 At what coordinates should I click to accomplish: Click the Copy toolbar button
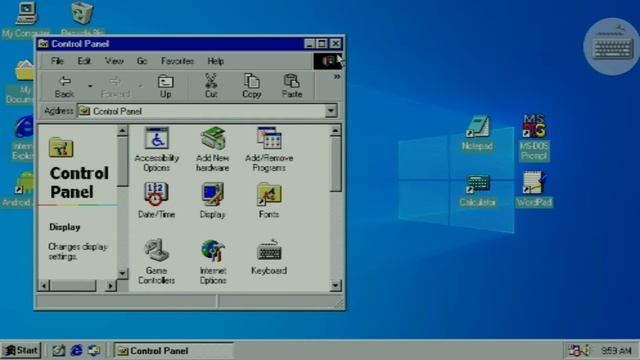coord(251,86)
